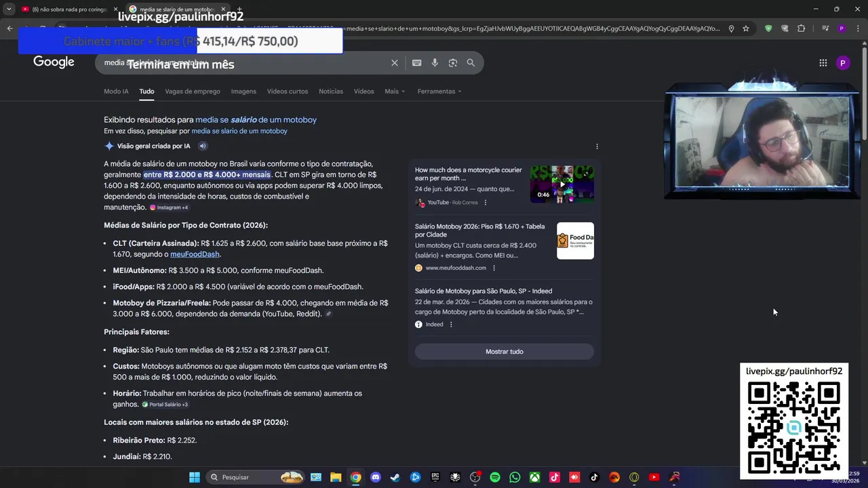Open Salário Motoboy 2026 article
Screen dimensions: 868x488
click(x=479, y=230)
